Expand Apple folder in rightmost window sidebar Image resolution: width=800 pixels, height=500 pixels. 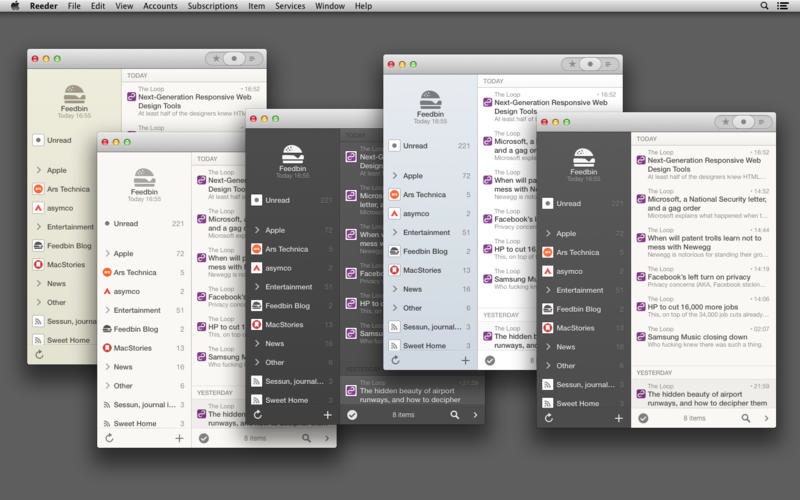point(548,233)
